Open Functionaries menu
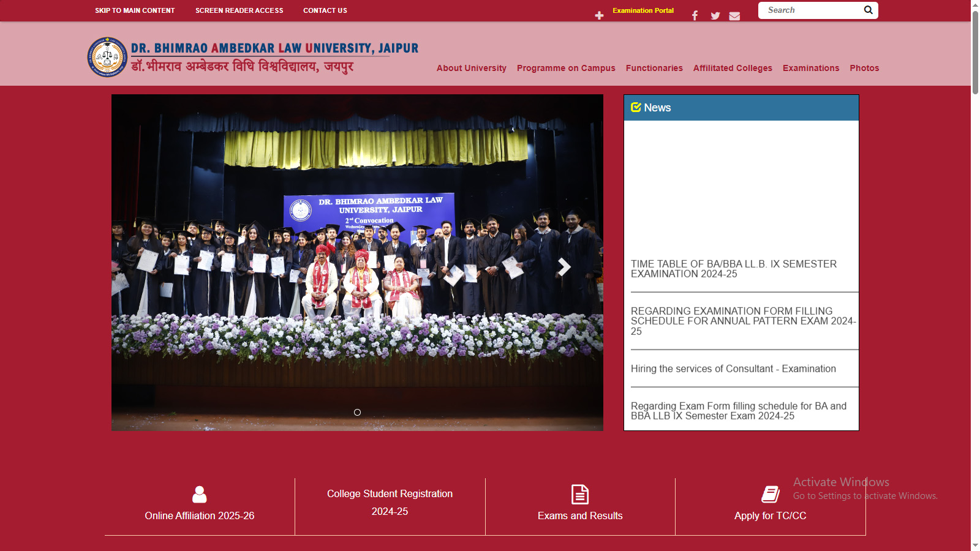980x551 pixels. pos(654,68)
